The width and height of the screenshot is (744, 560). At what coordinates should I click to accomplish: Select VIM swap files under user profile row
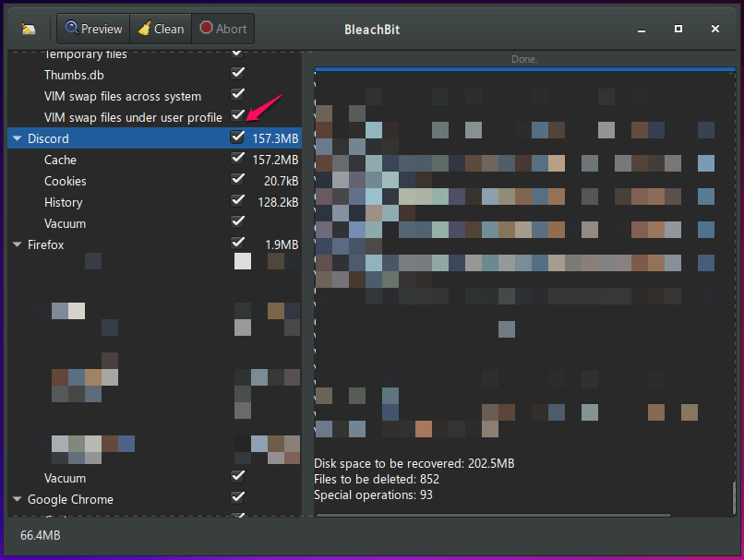pos(133,117)
